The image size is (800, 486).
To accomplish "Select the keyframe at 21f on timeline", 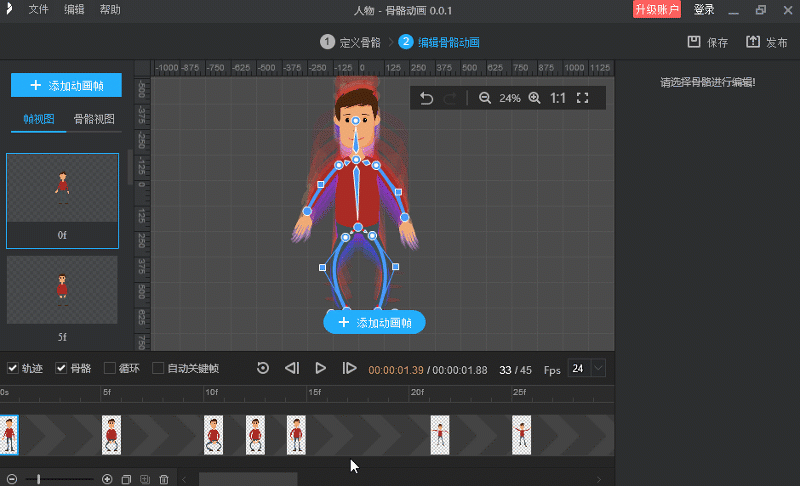I will click(x=440, y=434).
